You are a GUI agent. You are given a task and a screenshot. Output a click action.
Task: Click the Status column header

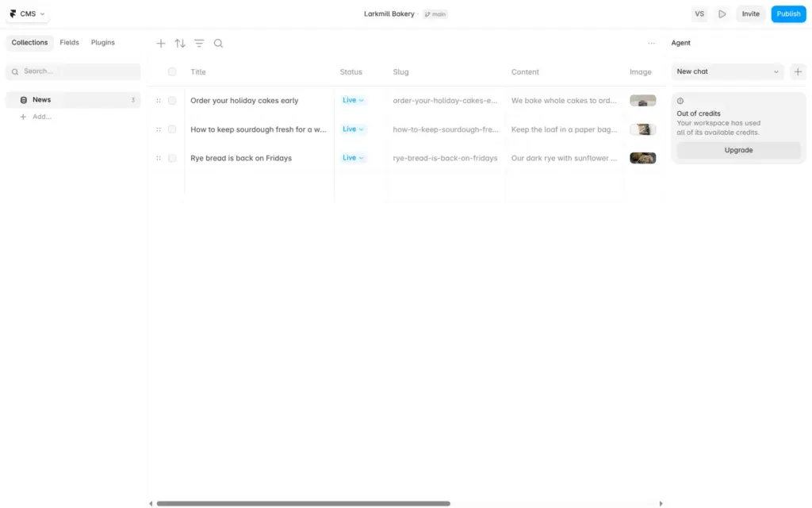(350, 72)
